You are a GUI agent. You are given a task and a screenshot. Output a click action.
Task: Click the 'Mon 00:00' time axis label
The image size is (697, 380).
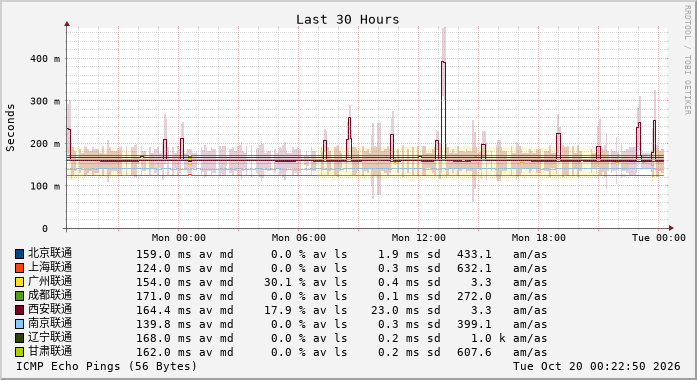click(x=179, y=238)
